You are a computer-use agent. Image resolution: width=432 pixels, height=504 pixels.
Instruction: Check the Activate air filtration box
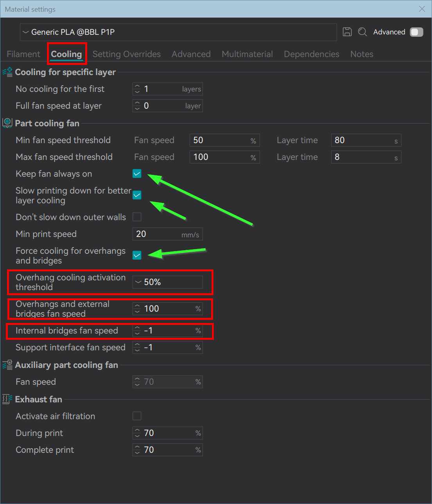click(x=137, y=416)
